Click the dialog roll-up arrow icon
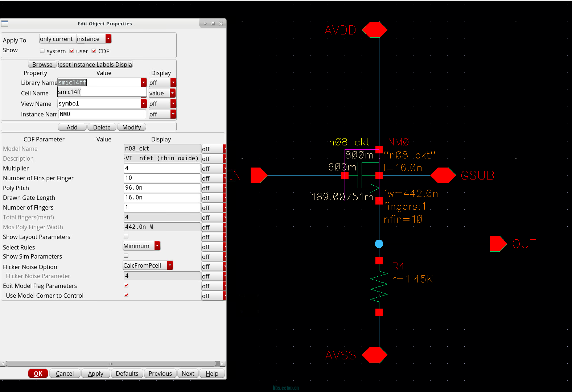 [205, 24]
